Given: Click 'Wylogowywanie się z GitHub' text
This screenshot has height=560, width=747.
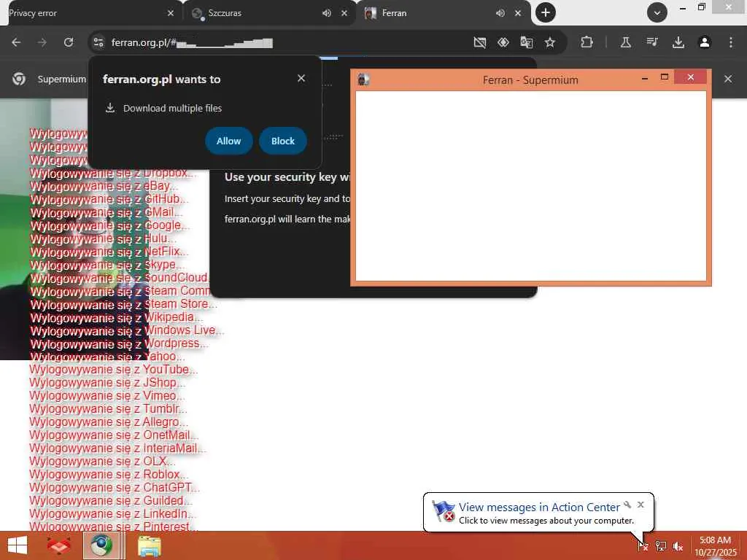Looking at the screenshot, I should pyautogui.click(x=109, y=199).
